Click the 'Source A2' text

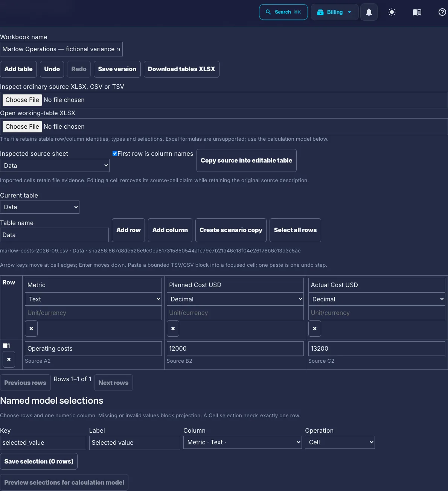tap(38, 361)
